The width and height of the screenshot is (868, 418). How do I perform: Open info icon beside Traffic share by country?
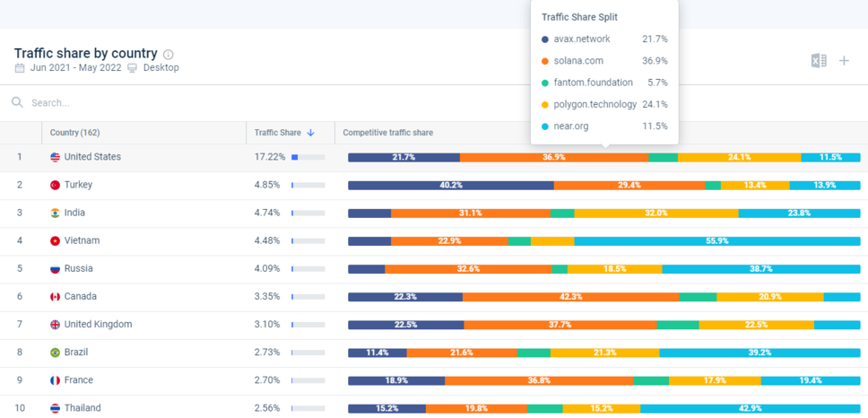coord(169,54)
